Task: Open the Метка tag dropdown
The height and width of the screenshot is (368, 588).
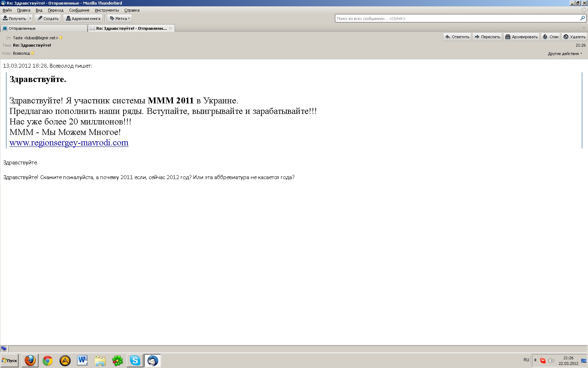Action: click(119, 18)
